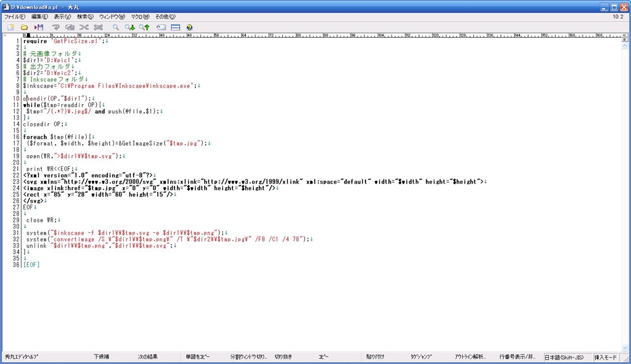Find previous with up-arrow magnifier icon
631x364 pixels.
click(144, 27)
